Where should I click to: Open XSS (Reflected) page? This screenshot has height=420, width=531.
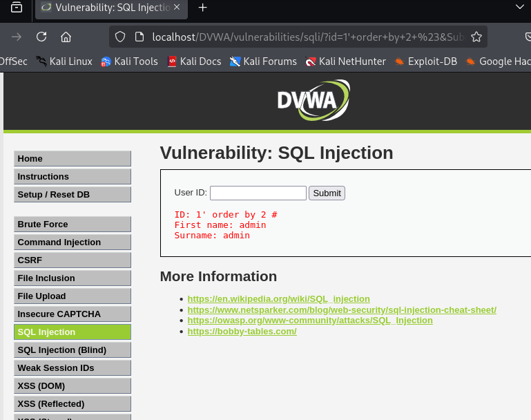point(73,403)
